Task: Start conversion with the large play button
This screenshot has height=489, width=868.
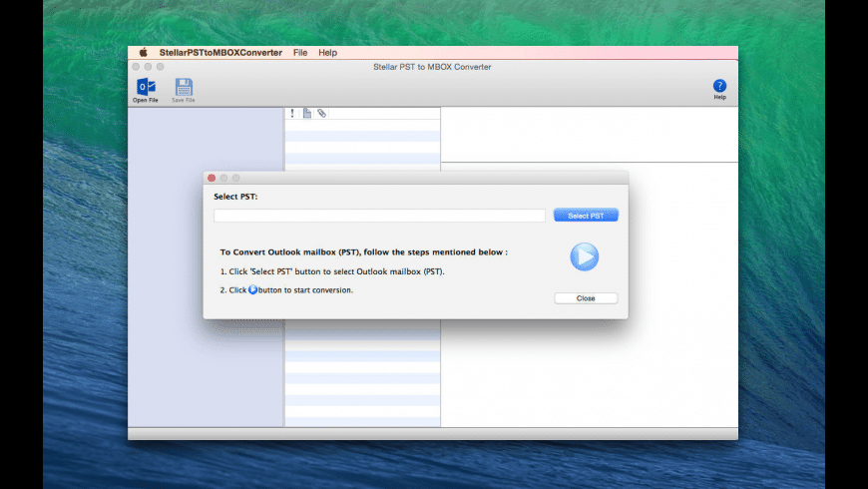Action: tap(584, 256)
